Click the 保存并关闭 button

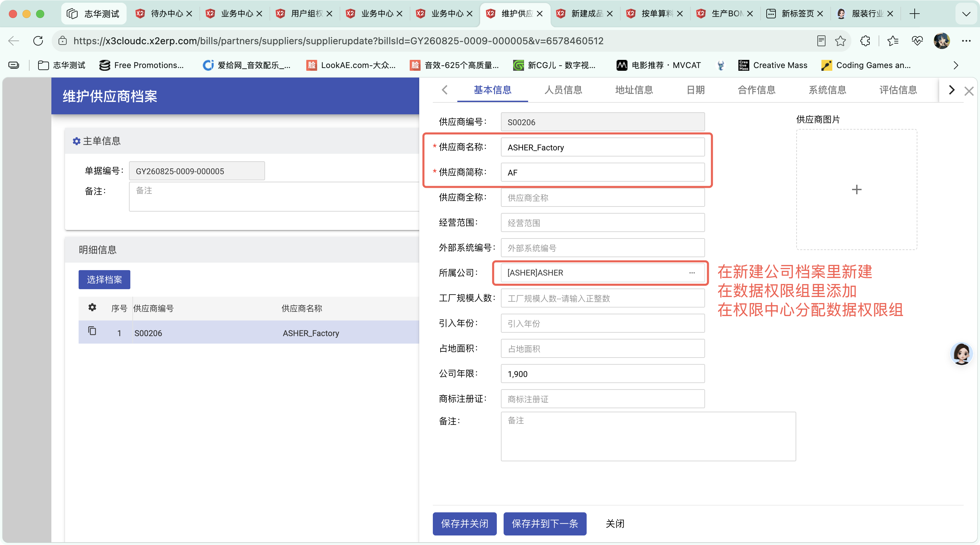tap(464, 523)
